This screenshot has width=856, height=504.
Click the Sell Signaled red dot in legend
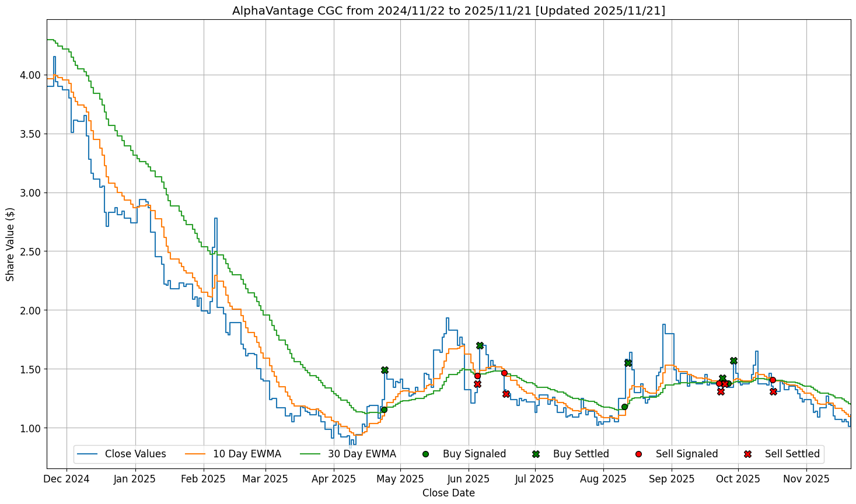638,454
